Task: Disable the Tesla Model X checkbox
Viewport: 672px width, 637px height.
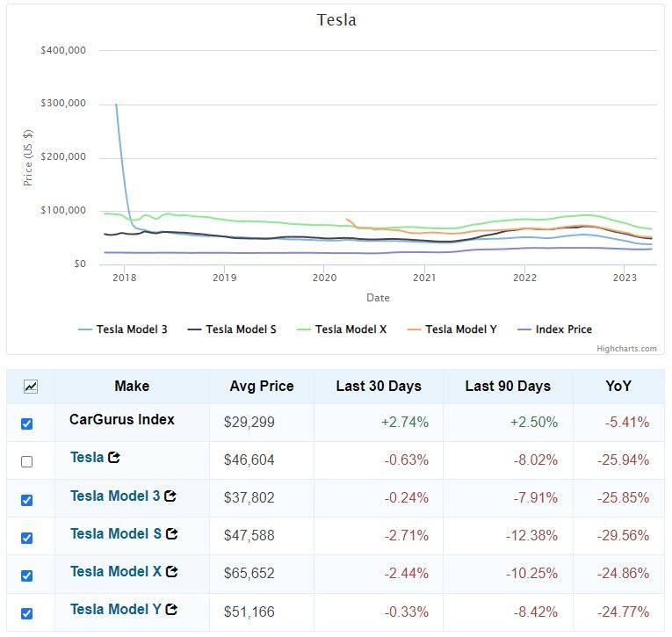Action: tap(26, 575)
